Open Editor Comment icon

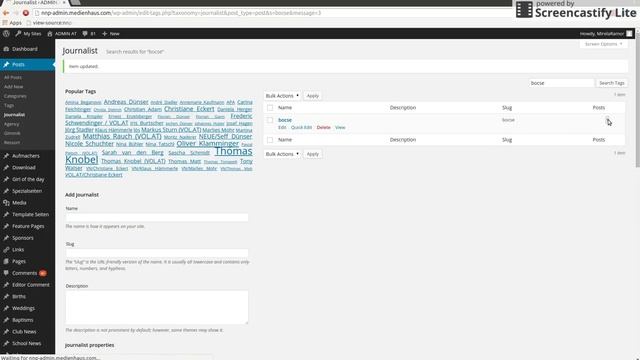(x=6, y=285)
